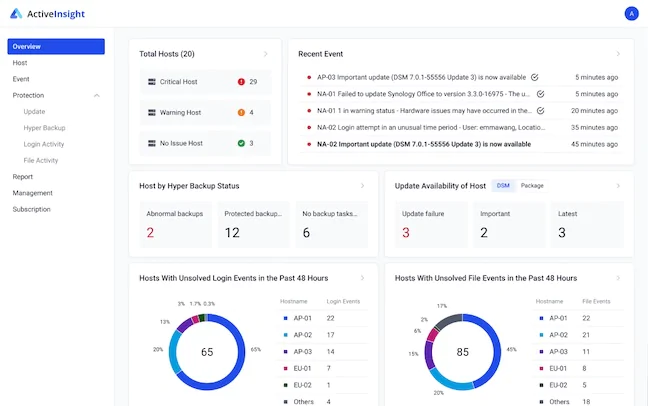Click the Login Events column header
648x406 pixels.
tap(343, 301)
